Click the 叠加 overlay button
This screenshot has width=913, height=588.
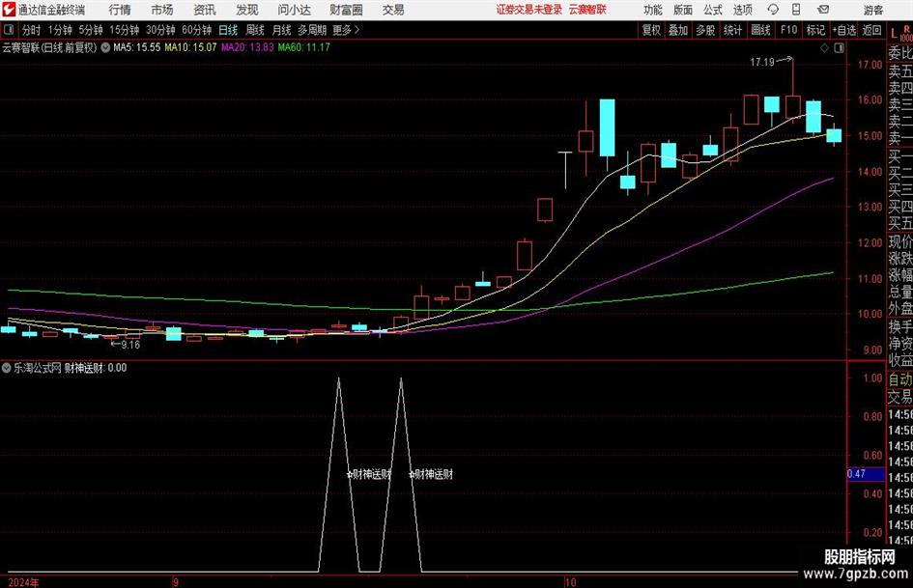(678, 30)
